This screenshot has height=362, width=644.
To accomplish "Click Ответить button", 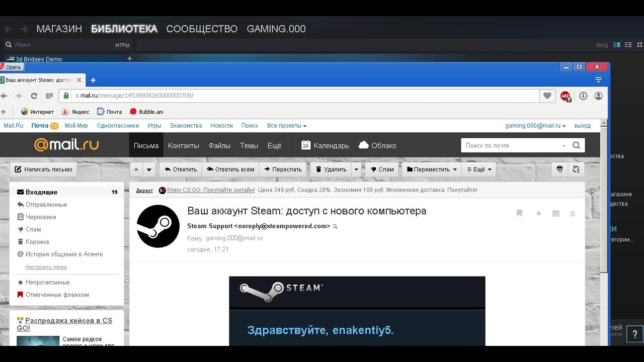I will coord(181,169).
